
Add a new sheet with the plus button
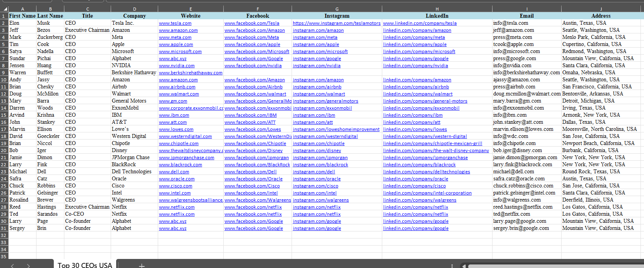point(142,266)
